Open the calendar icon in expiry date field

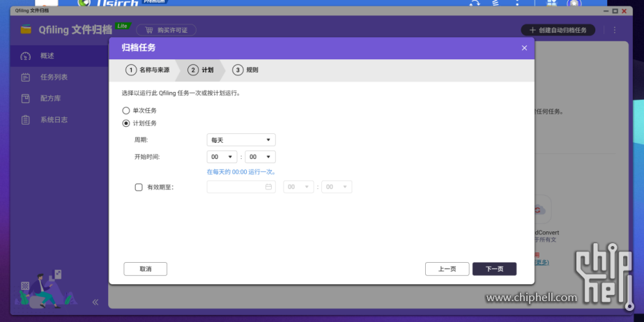268,187
